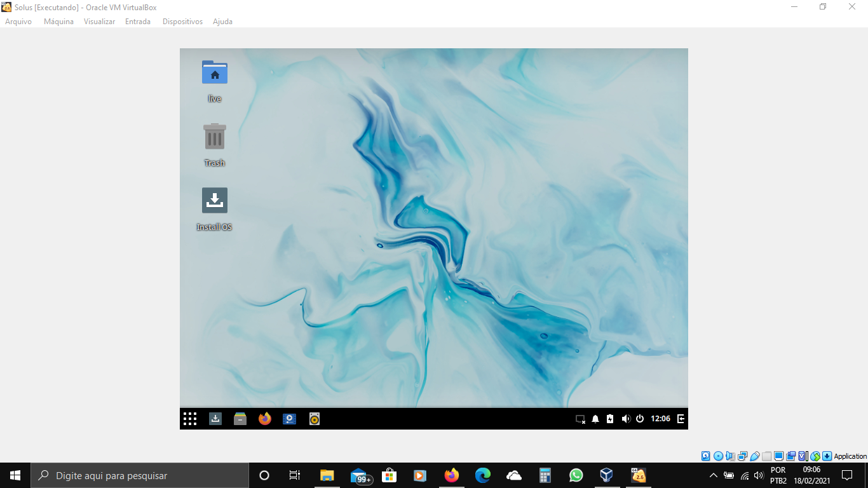
Task: Open Rhythmbox speaker icon in the Solus panel
Action: coord(315,419)
